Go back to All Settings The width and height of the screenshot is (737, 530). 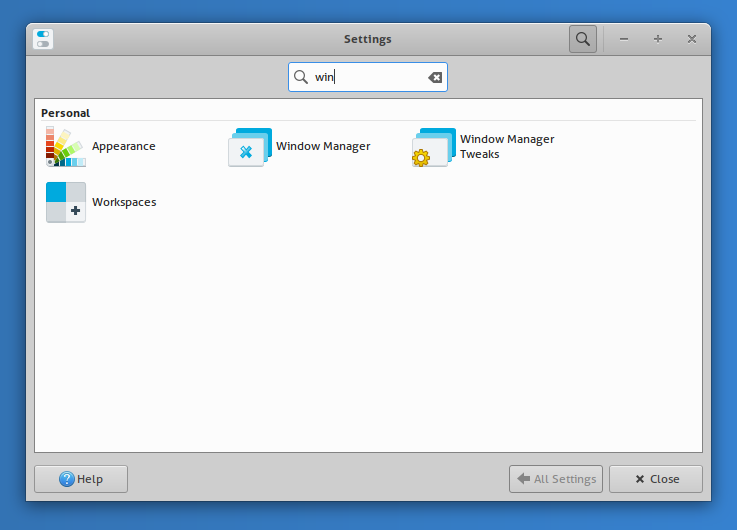[x=556, y=479]
